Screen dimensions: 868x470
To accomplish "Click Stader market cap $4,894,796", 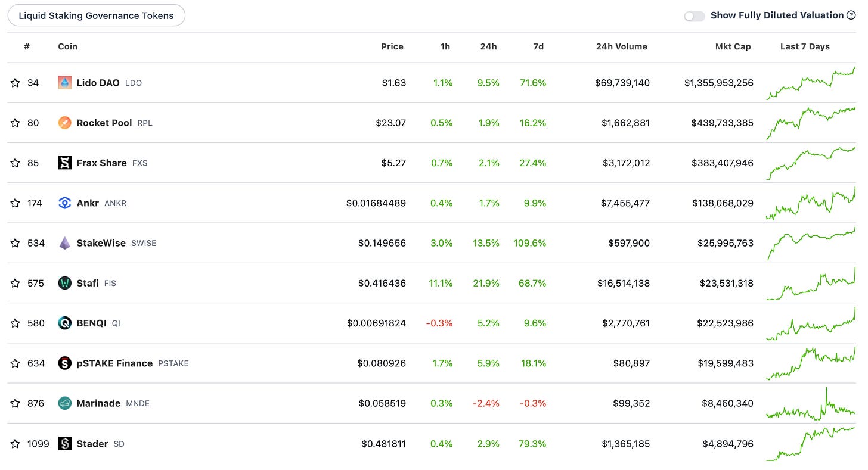I will click(728, 444).
